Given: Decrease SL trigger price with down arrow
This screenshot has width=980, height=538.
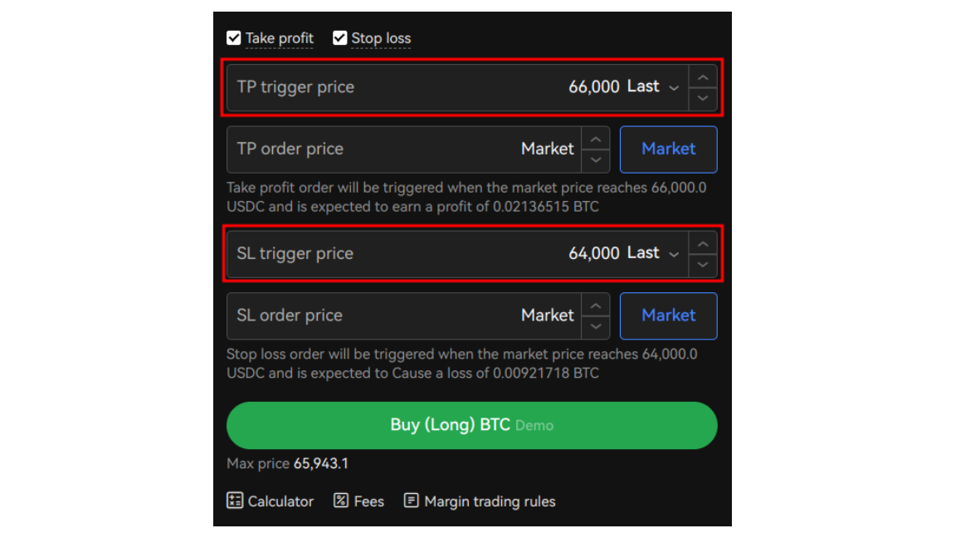Looking at the screenshot, I should coord(703,264).
